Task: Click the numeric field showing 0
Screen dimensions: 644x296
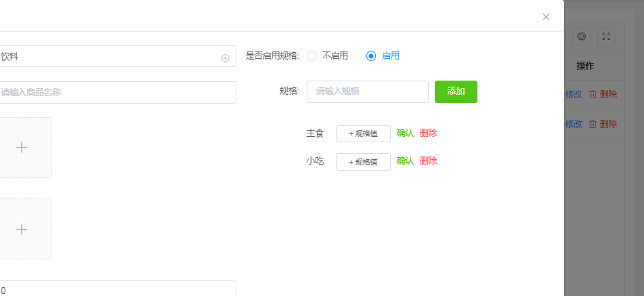Action: [117, 289]
